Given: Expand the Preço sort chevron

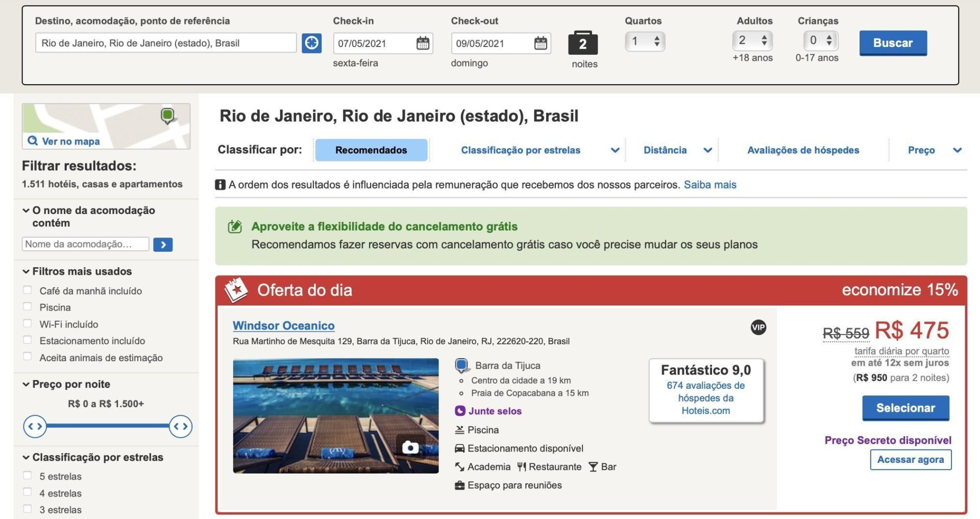Looking at the screenshot, I should tap(958, 150).
